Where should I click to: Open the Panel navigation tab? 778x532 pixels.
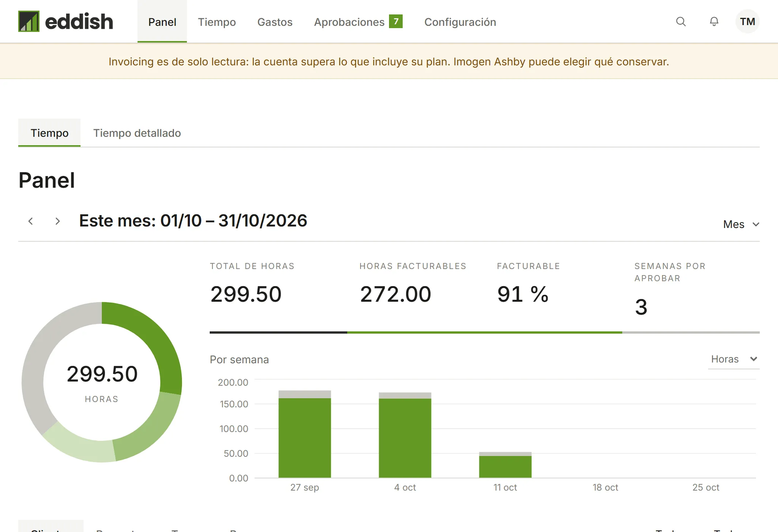tap(162, 22)
